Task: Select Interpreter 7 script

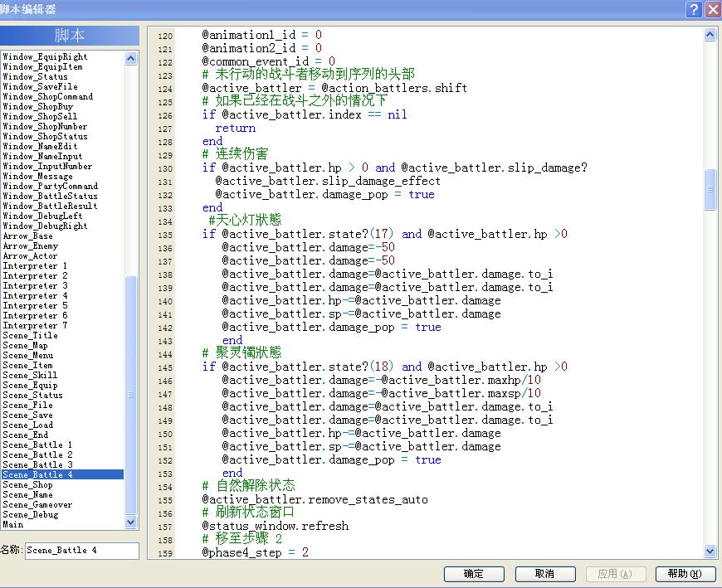Action: click(x=35, y=326)
